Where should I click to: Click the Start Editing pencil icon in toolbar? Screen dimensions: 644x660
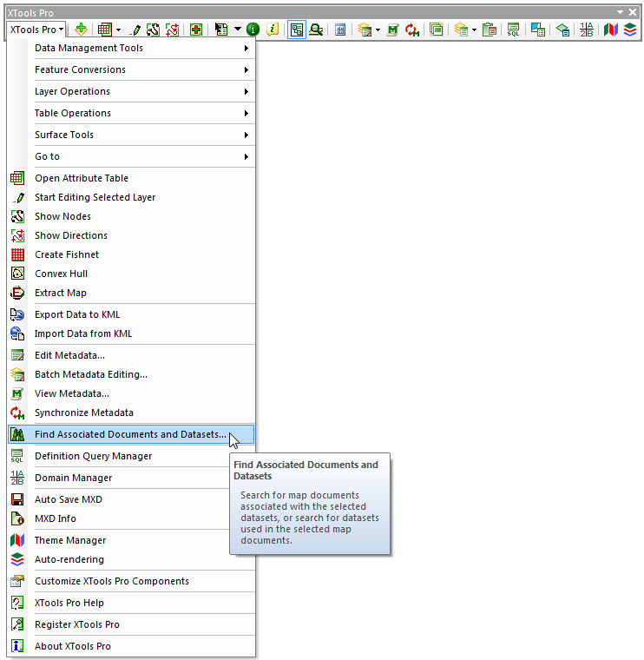(135, 30)
